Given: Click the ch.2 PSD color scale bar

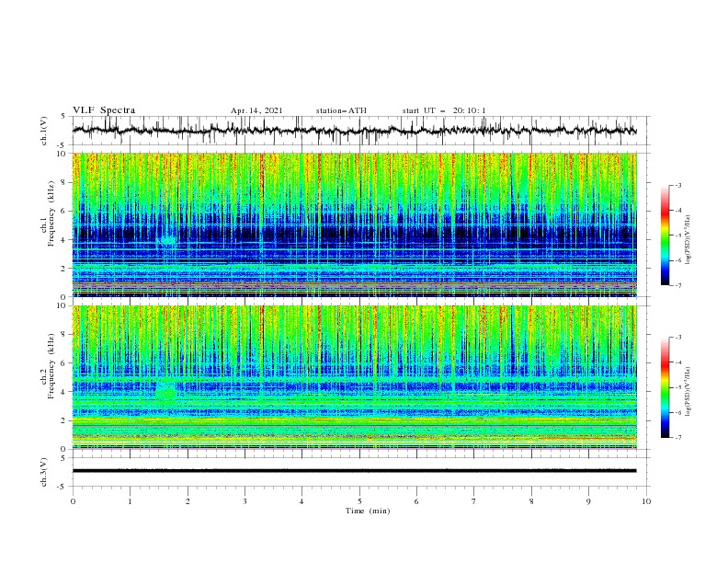Looking at the screenshot, I should [665, 387].
